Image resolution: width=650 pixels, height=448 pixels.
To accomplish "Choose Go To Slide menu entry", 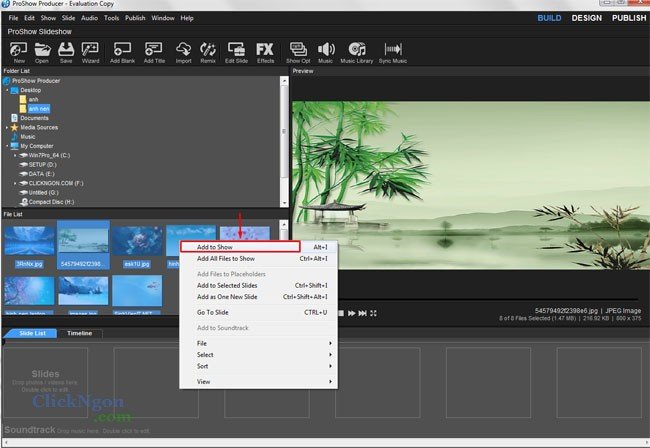I will coord(259,312).
